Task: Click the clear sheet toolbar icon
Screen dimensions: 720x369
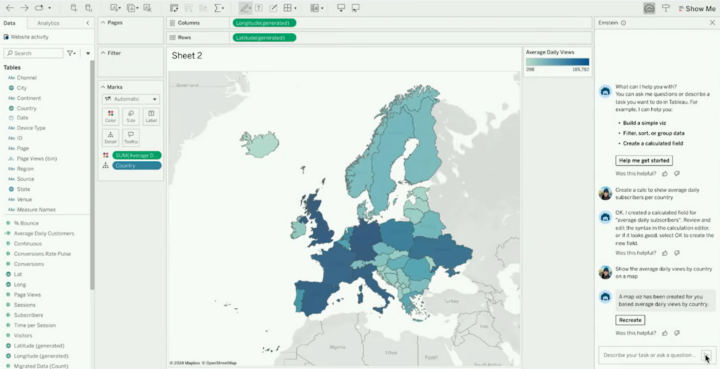Action: click(x=147, y=8)
